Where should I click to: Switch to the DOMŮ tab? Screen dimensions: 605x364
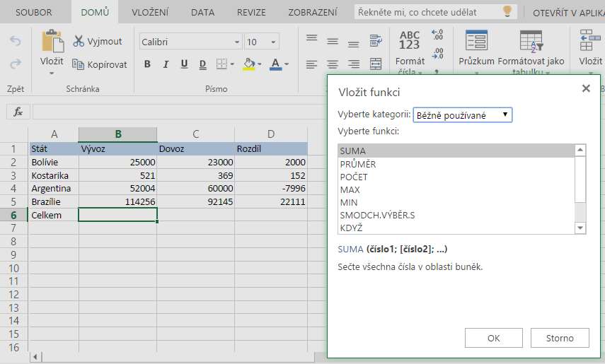pyautogui.click(x=95, y=12)
